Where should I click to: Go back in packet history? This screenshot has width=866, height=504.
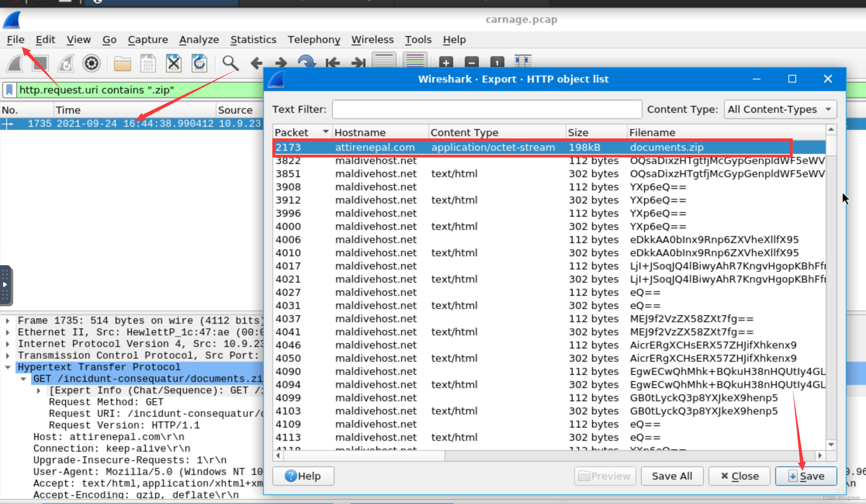pyautogui.click(x=256, y=63)
